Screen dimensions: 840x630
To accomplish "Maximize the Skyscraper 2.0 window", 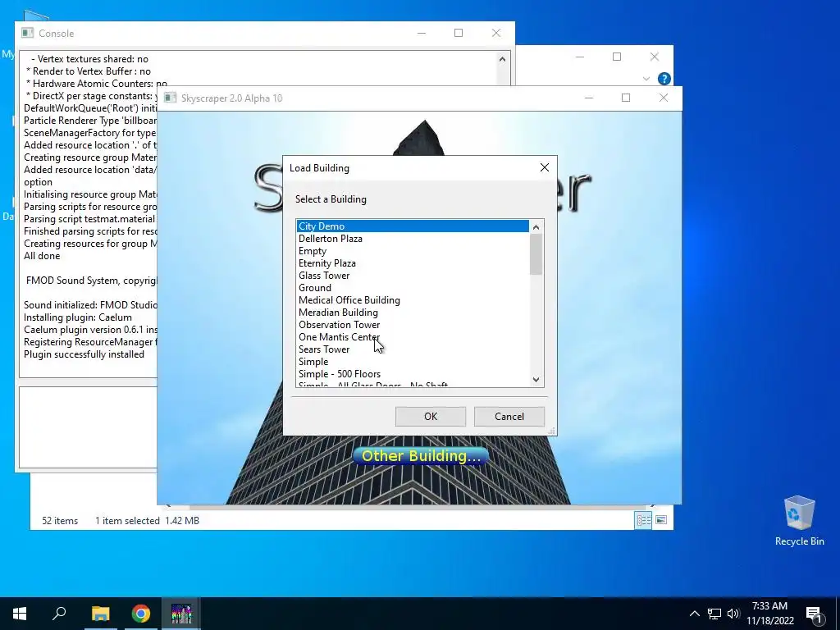I will coord(626,98).
